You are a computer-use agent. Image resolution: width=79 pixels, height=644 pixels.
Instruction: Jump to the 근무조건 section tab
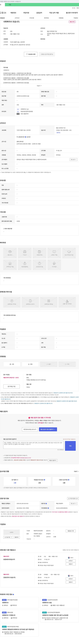pyautogui.click(x=17, y=18)
